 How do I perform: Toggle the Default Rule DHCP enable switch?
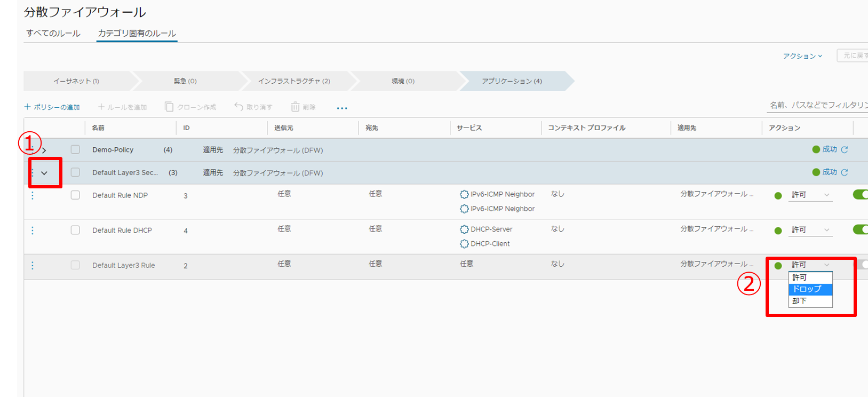pyautogui.click(x=860, y=229)
